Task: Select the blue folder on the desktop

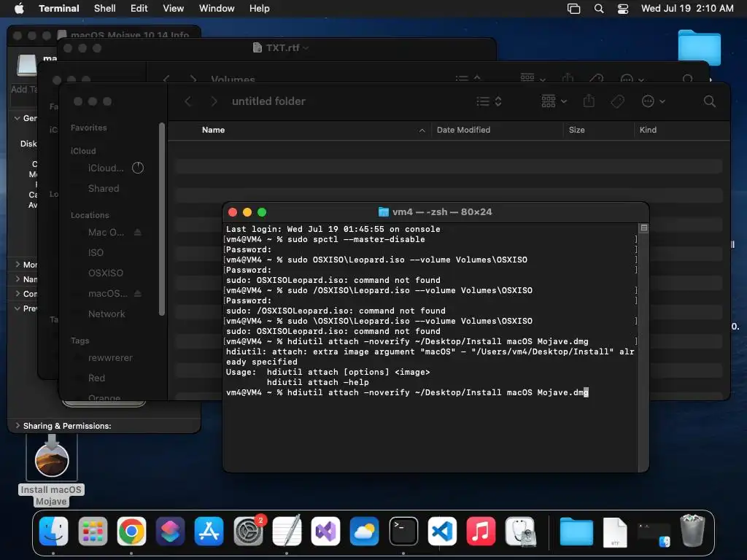Action: pyautogui.click(x=699, y=47)
